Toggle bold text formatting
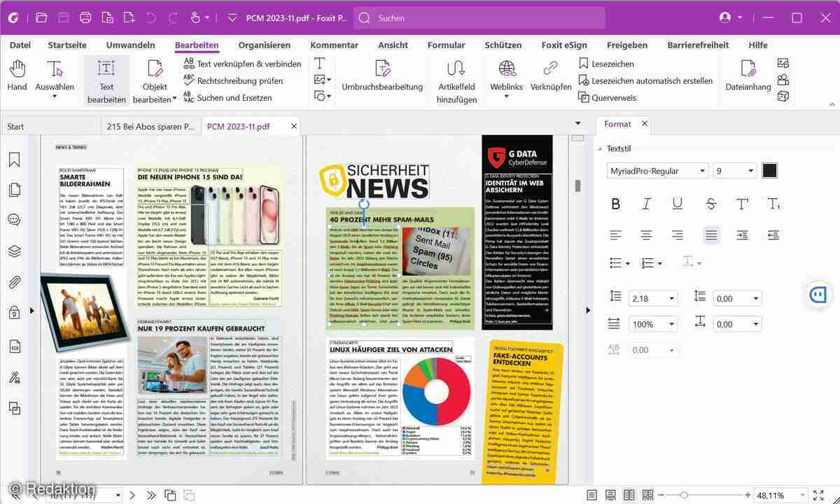This screenshot has height=504, width=840. click(615, 204)
